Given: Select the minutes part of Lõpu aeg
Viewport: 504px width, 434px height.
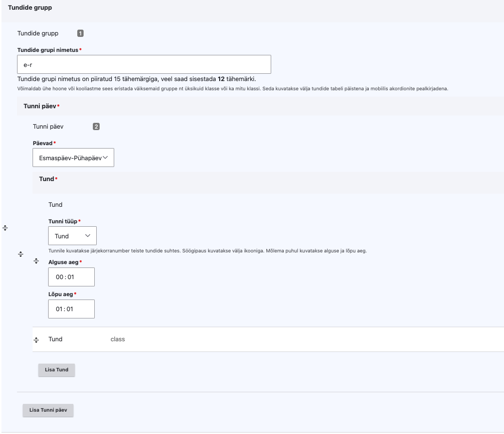Looking at the screenshot, I should click(x=70, y=309).
